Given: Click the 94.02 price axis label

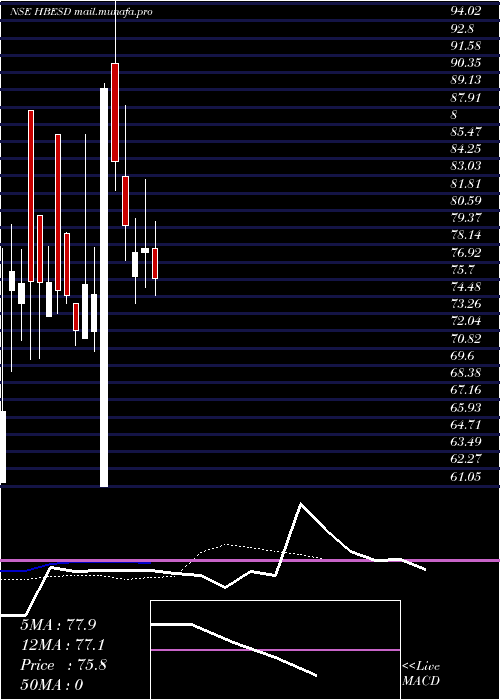Looking at the screenshot, I should coord(466,11).
